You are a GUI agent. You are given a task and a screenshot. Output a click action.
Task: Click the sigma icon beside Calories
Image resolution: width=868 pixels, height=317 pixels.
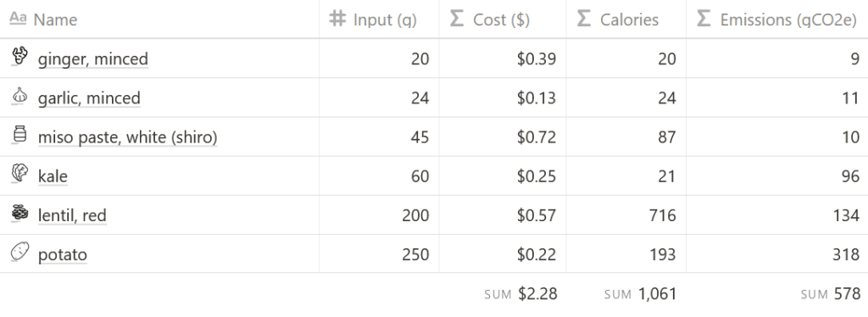click(x=584, y=19)
